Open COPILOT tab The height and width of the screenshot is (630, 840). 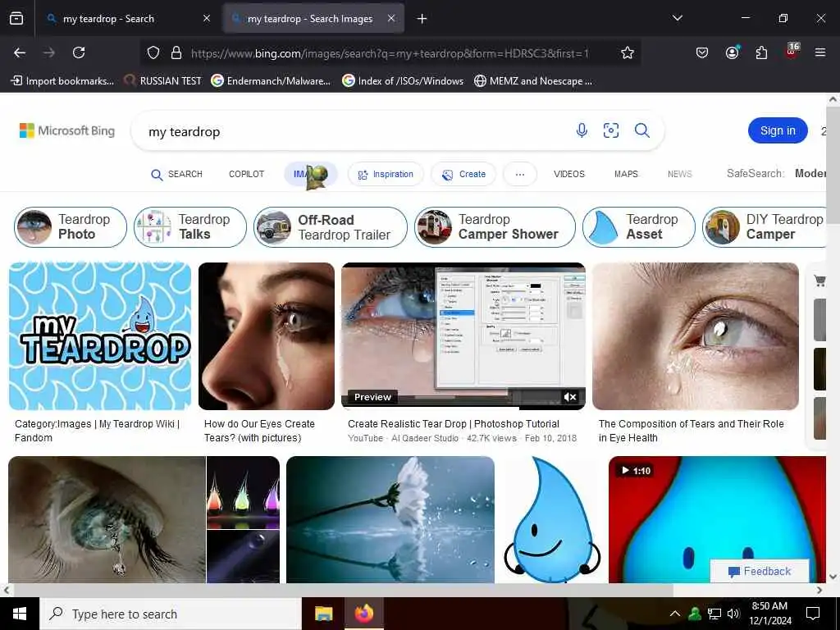[246, 174]
